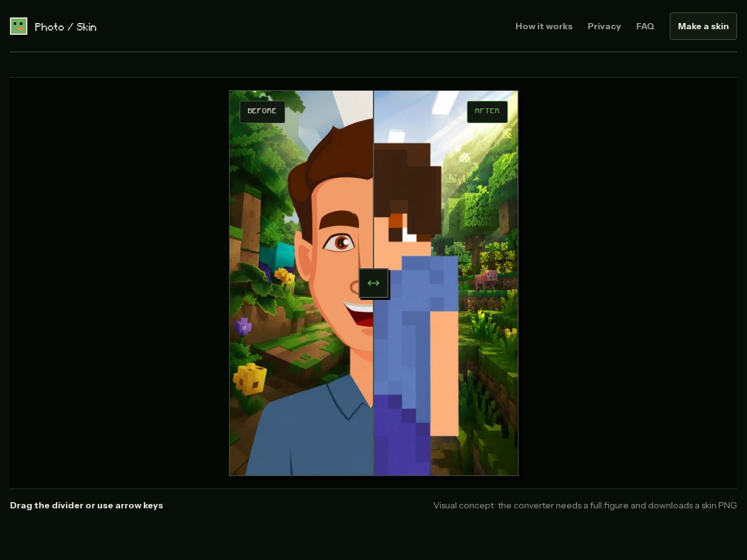
Task: Click the Make a skin button
Action: click(703, 26)
